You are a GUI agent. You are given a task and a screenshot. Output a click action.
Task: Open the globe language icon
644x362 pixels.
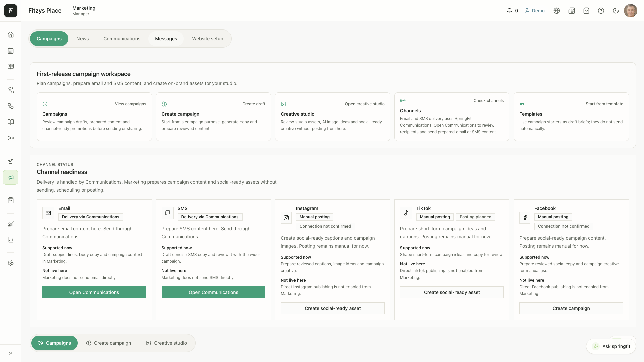coord(557,11)
